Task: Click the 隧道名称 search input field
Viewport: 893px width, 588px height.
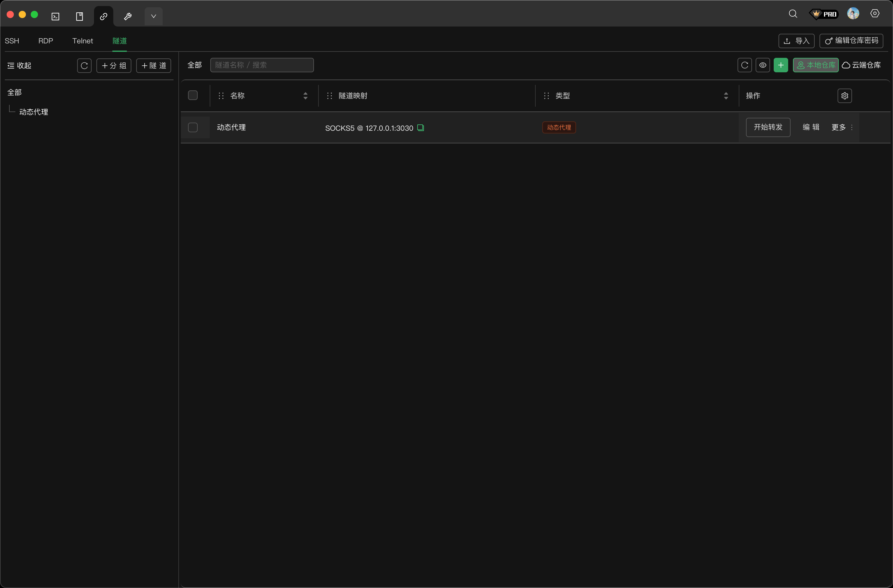Action: pos(262,65)
